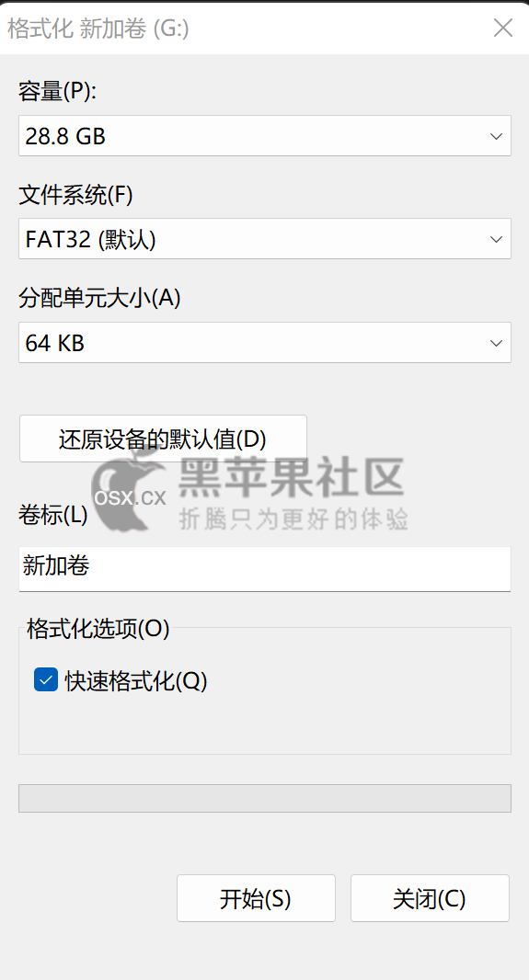
Task: Expand the 文件系统 dropdown chevron
Action: tap(496, 239)
